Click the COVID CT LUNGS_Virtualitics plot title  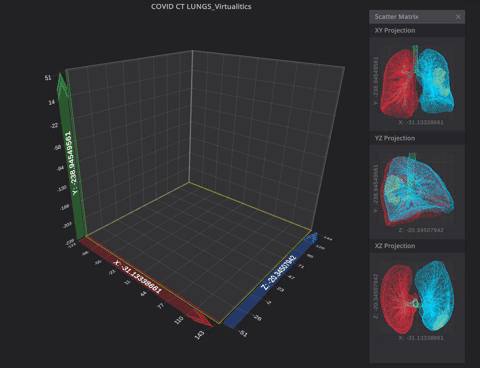pos(201,7)
